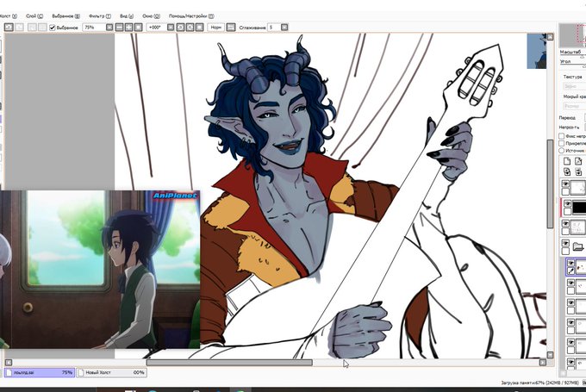Viewport: 586px width, 392px height.
Task: Open the Вид menu
Action: coord(127,16)
